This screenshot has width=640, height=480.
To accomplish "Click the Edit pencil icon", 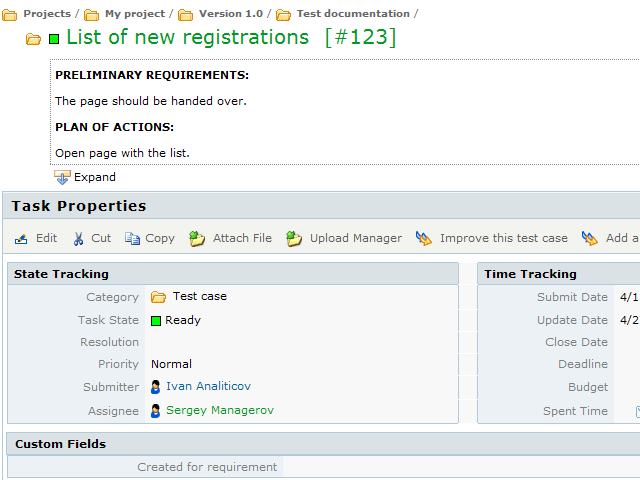I will click(21, 239).
